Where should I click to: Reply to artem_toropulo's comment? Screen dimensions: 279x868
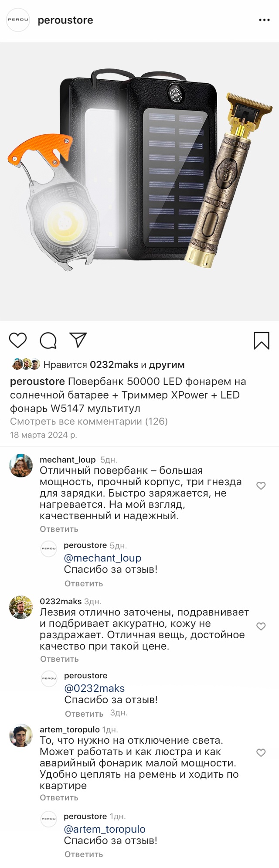59,797
